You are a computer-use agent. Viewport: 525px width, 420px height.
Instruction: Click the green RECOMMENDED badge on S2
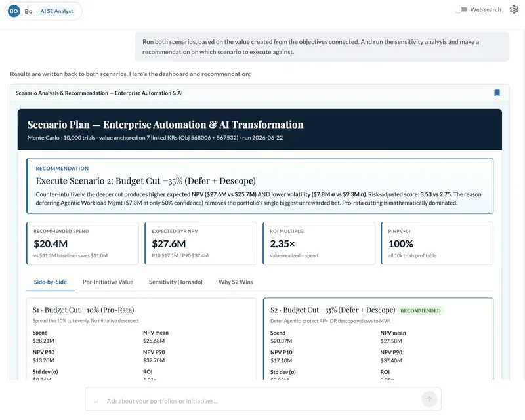click(421, 311)
